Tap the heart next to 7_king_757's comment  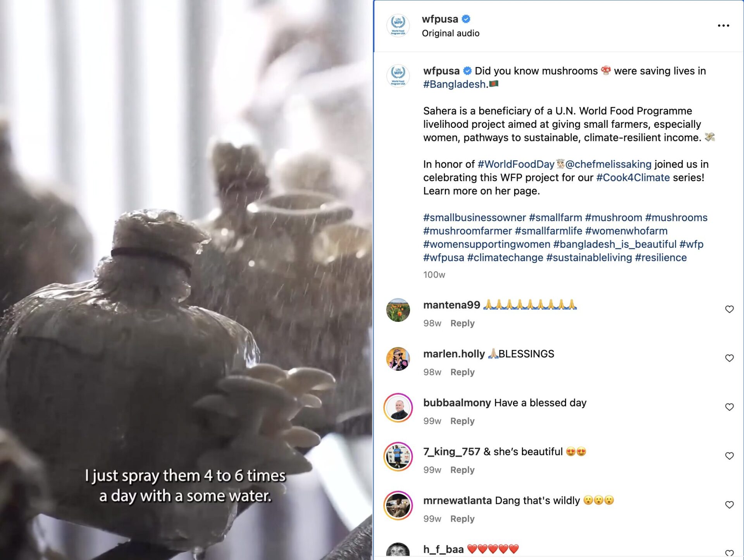729,456
